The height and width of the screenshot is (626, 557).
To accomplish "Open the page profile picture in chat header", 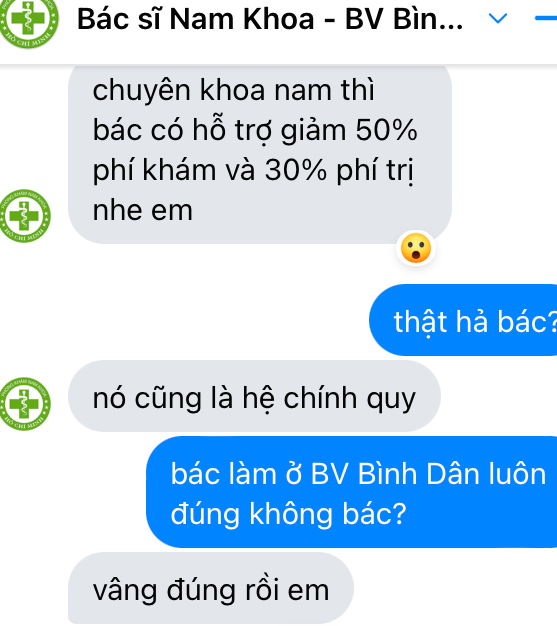I will click(x=27, y=20).
